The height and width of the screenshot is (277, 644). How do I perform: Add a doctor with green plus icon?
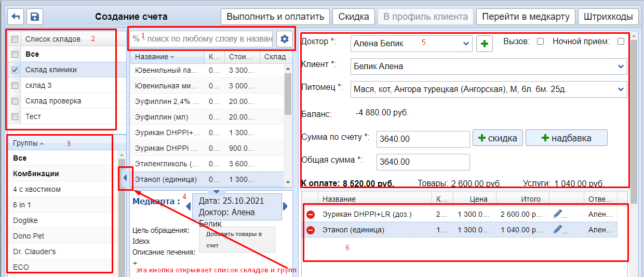(x=485, y=44)
